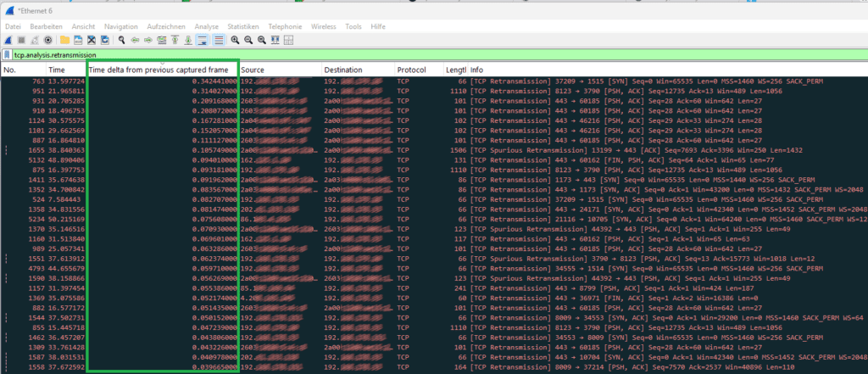Open the Ansicht menu
This screenshot has height=374, width=868.
pyautogui.click(x=83, y=26)
